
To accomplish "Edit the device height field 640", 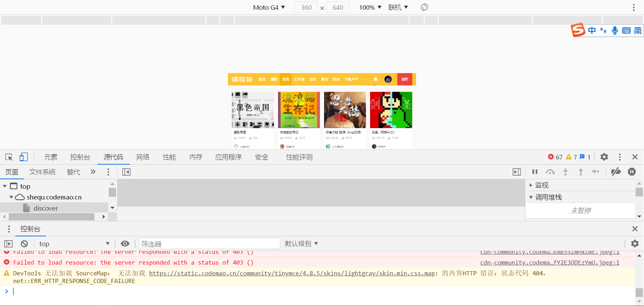I will click(338, 7).
